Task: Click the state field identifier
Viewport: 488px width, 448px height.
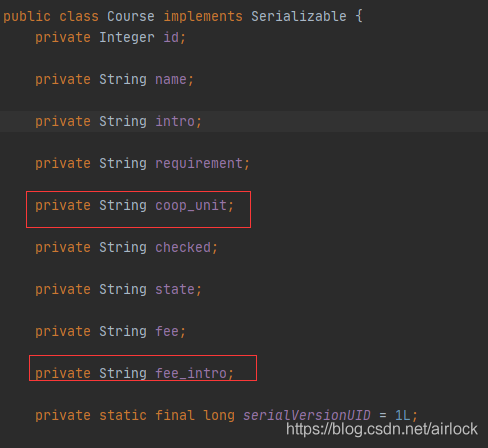Action: point(175,289)
